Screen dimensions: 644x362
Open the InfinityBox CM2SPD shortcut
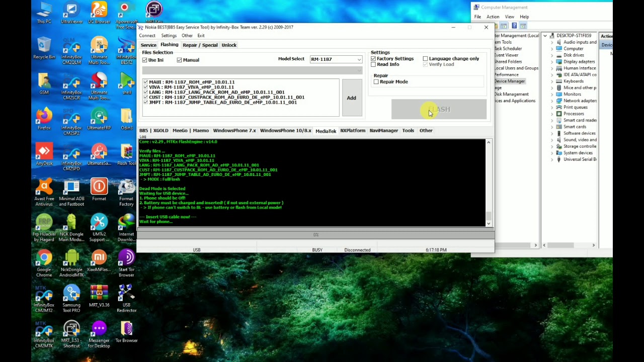[71, 157]
